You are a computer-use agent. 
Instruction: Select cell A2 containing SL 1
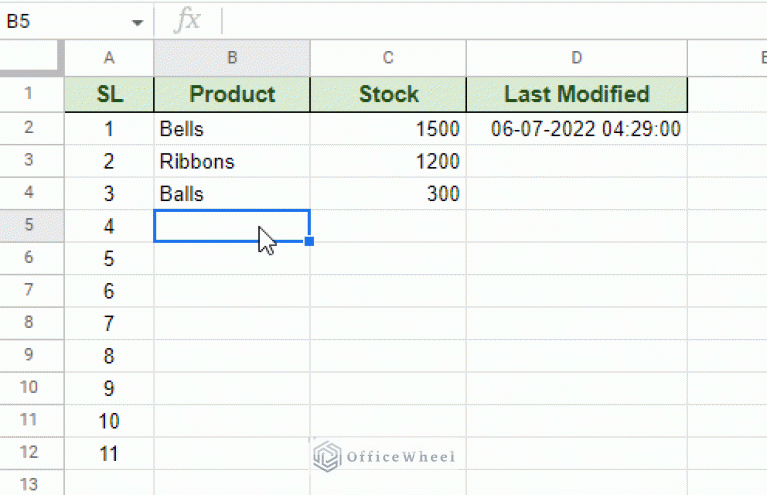click(x=109, y=129)
